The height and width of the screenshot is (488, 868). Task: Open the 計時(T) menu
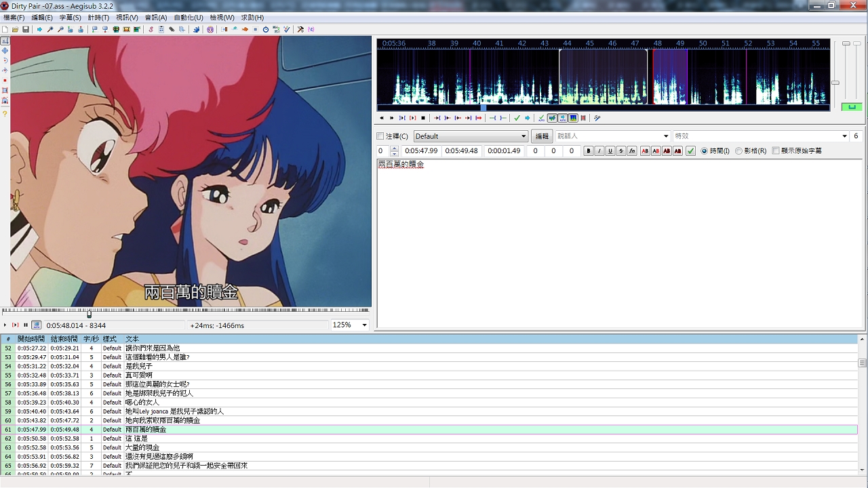click(x=98, y=18)
